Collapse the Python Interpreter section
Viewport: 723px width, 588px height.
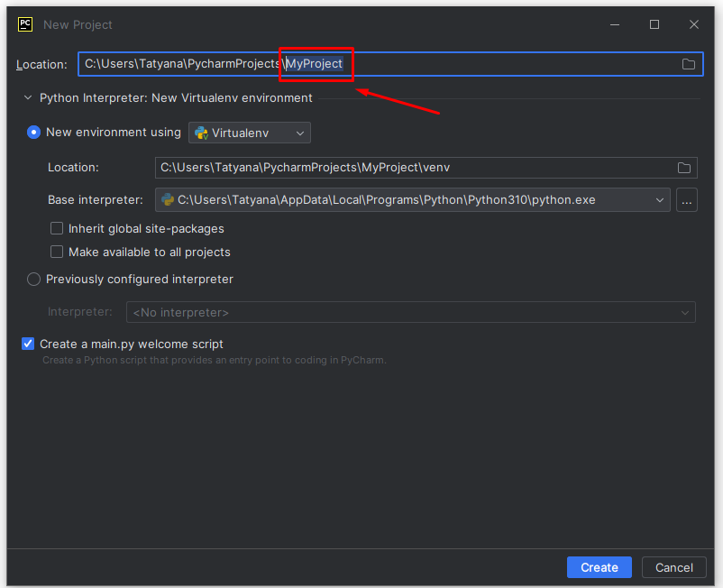point(28,97)
